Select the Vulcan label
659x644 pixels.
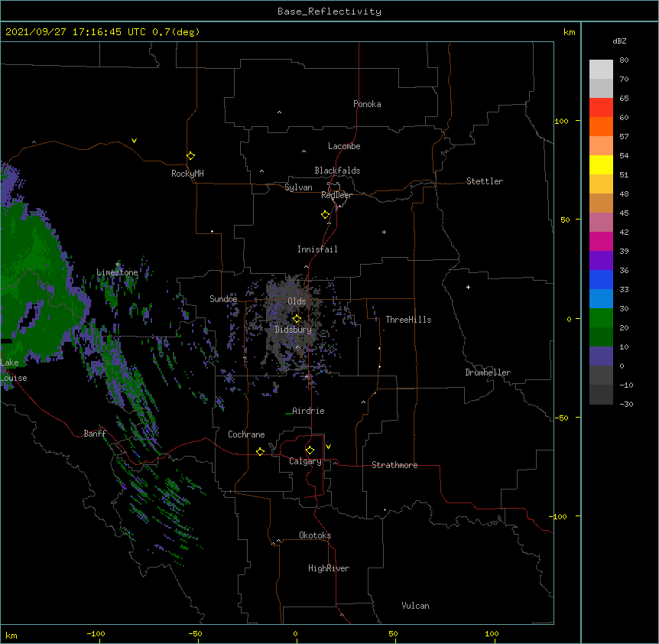(415, 606)
